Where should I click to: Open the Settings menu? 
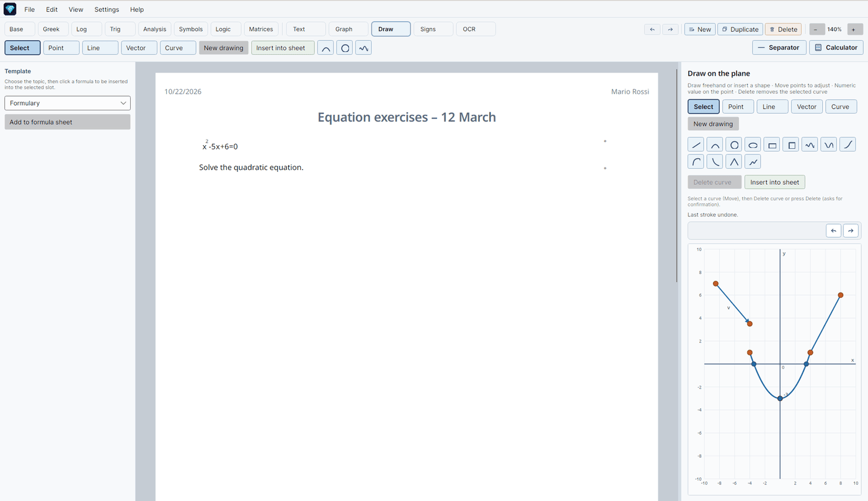point(107,9)
